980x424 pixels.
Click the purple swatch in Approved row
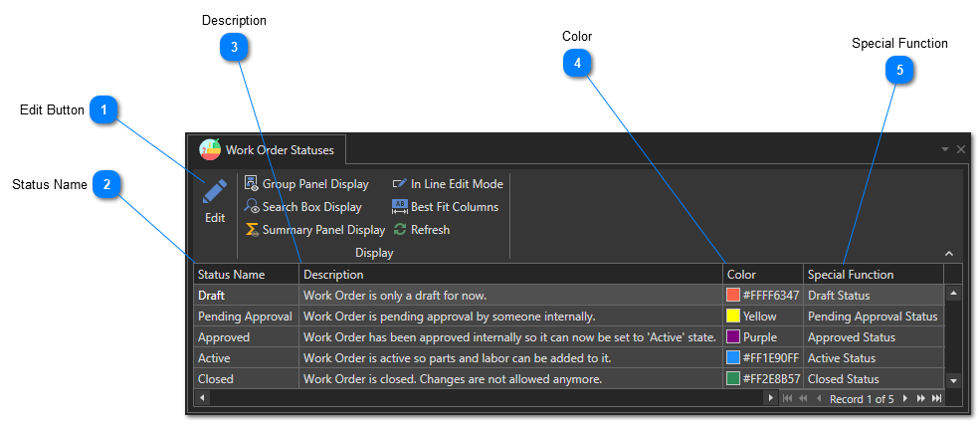(x=733, y=337)
